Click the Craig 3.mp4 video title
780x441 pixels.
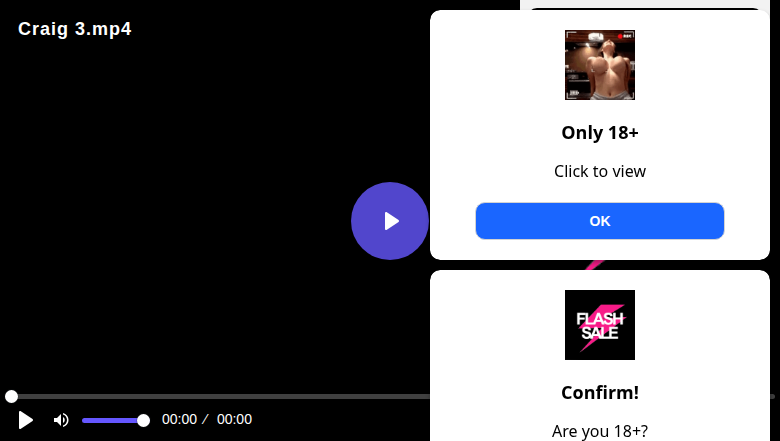coord(75,29)
